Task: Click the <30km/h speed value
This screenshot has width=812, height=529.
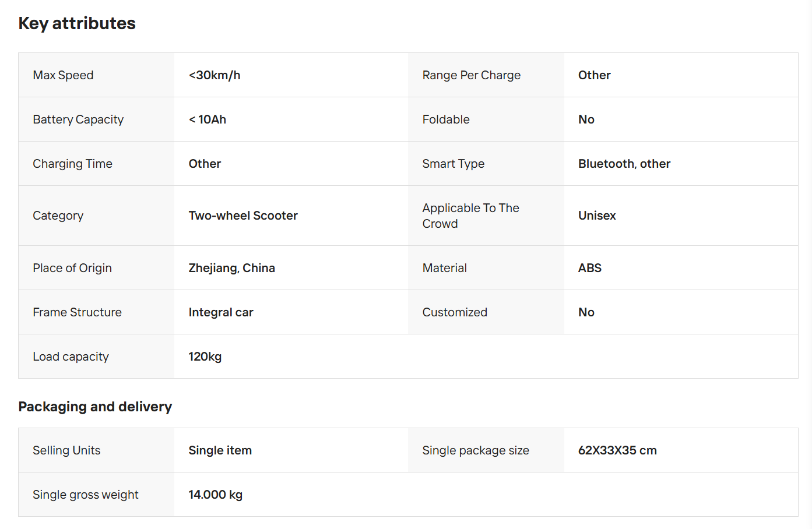Action: [x=215, y=75]
